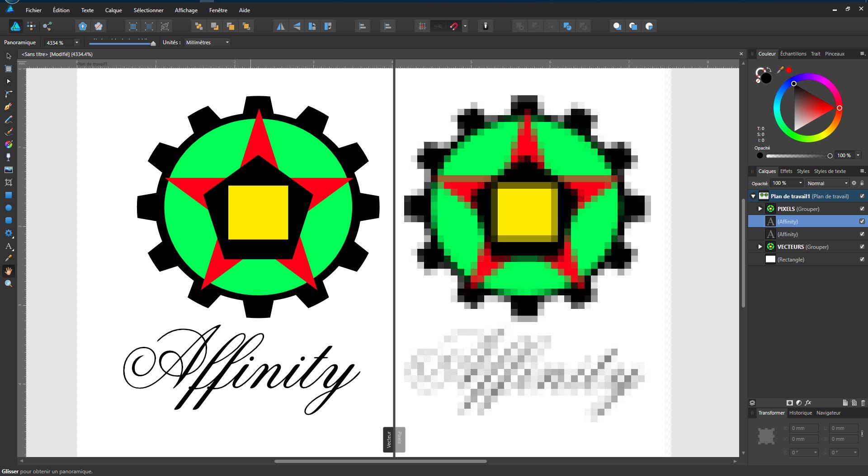This screenshot has height=476, width=868.
Task: Switch to the Historique tab
Action: [x=801, y=413]
